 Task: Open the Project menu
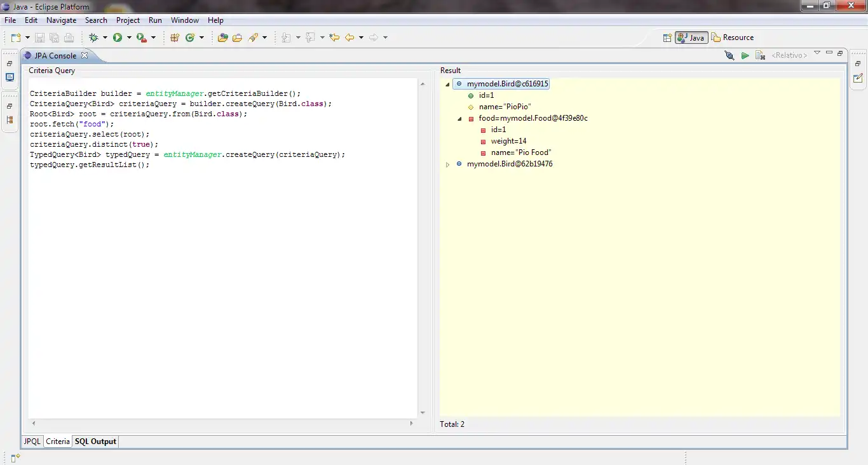[x=128, y=20]
